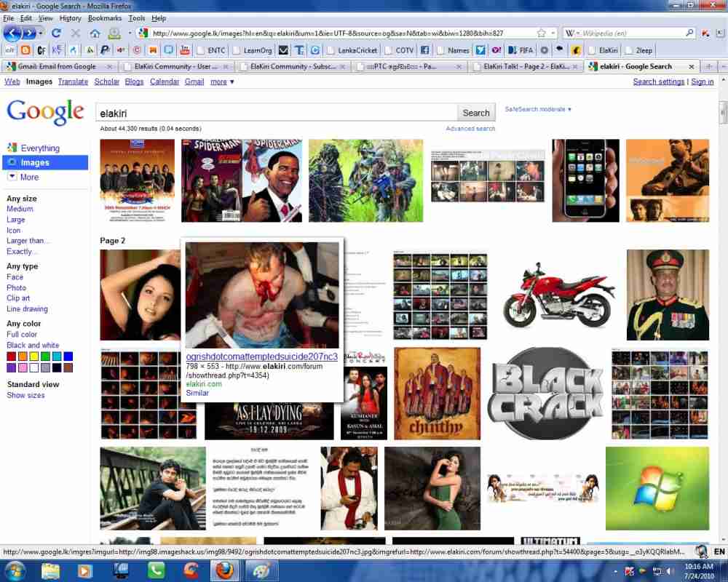Open the image result link ogrishdotcomattemptedsuicide207nc3
The image size is (728, 582).
coord(261,356)
